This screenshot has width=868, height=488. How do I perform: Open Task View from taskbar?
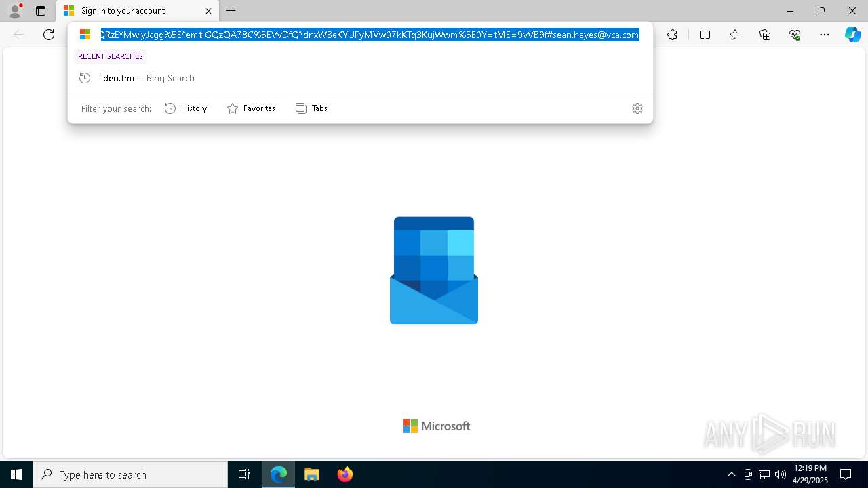(244, 474)
